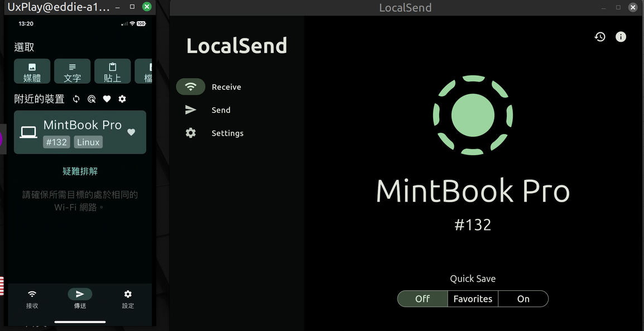Click the info icon in LocalSend
The image size is (644, 331).
click(621, 37)
